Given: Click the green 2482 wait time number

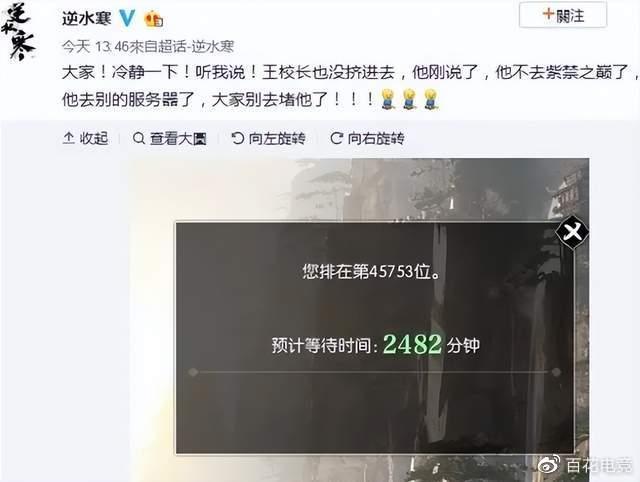Looking at the screenshot, I should pyautogui.click(x=412, y=344).
